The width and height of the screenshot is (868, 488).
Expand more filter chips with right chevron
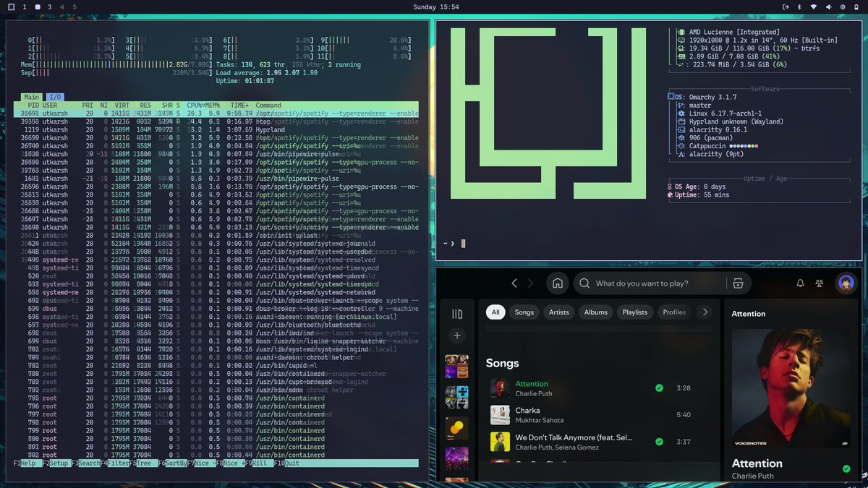pos(705,312)
